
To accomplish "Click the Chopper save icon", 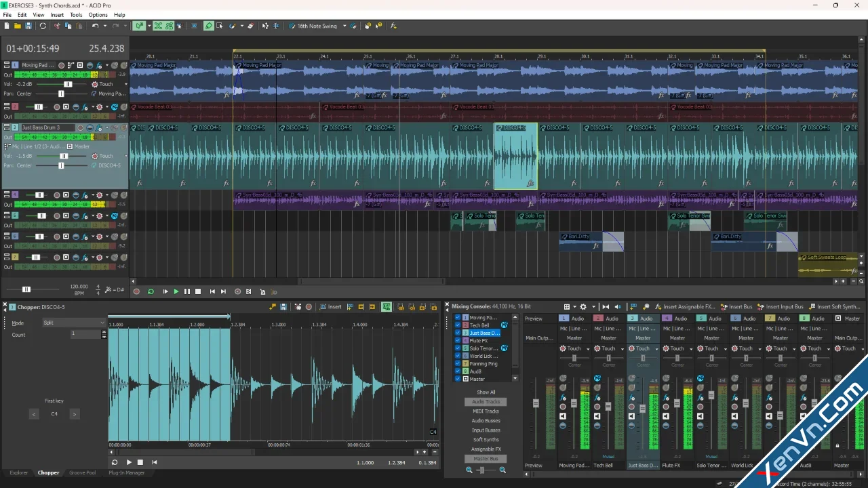I will [x=283, y=307].
